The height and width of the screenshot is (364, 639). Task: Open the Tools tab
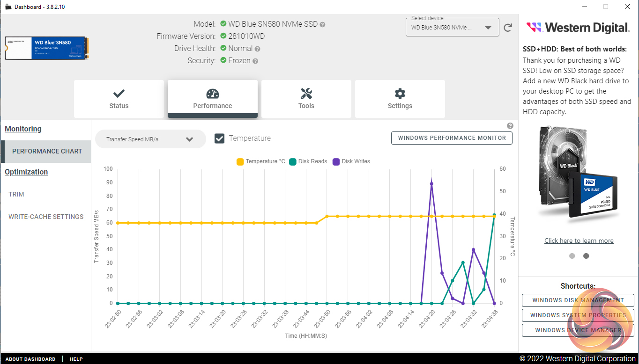click(306, 99)
